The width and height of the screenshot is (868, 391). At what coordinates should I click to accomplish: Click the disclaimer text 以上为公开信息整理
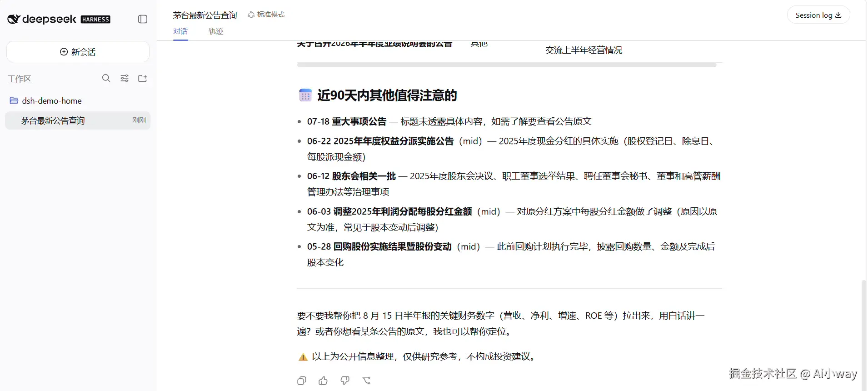pos(353,356)
